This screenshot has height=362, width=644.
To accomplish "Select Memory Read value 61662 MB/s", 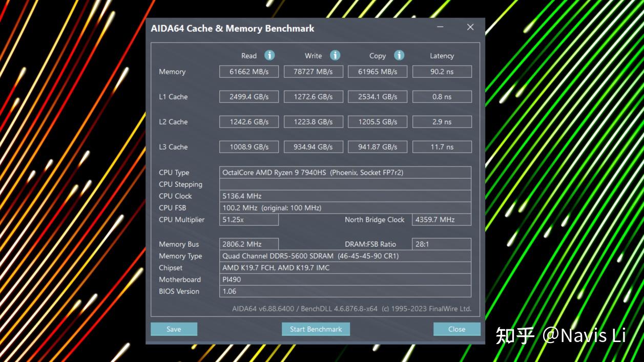I will coord(249,72).
